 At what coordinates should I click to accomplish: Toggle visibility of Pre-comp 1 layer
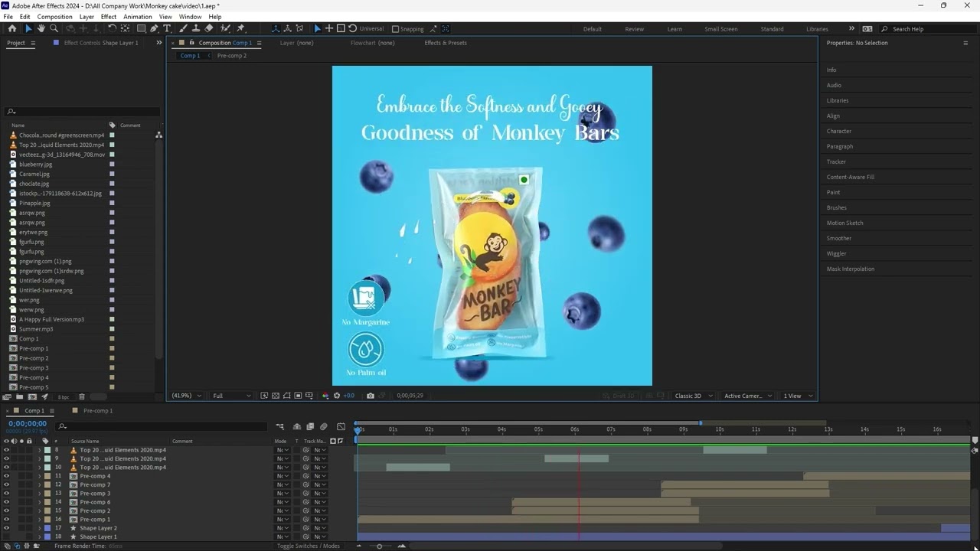pos(6,520)
